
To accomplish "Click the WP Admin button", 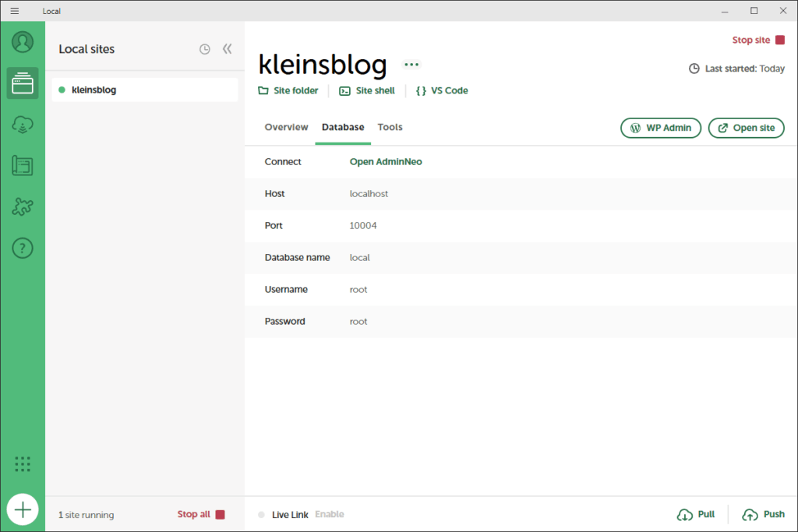I will coord(661,128).
